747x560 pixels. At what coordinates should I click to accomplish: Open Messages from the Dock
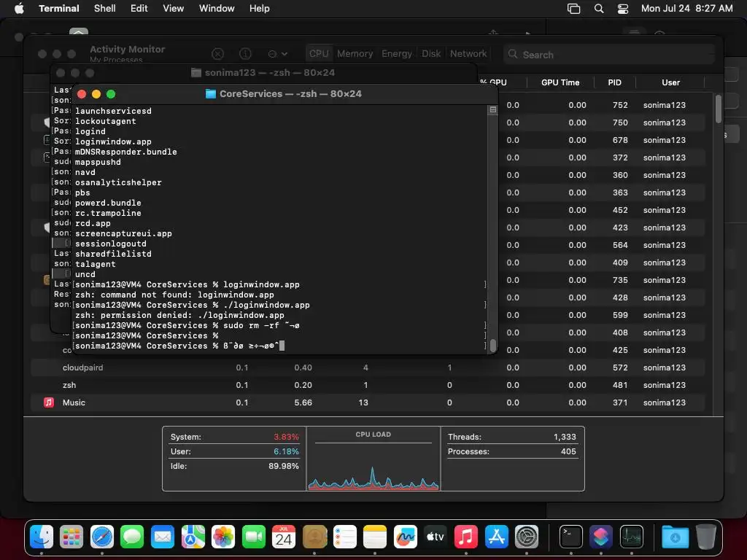(132, 537)
